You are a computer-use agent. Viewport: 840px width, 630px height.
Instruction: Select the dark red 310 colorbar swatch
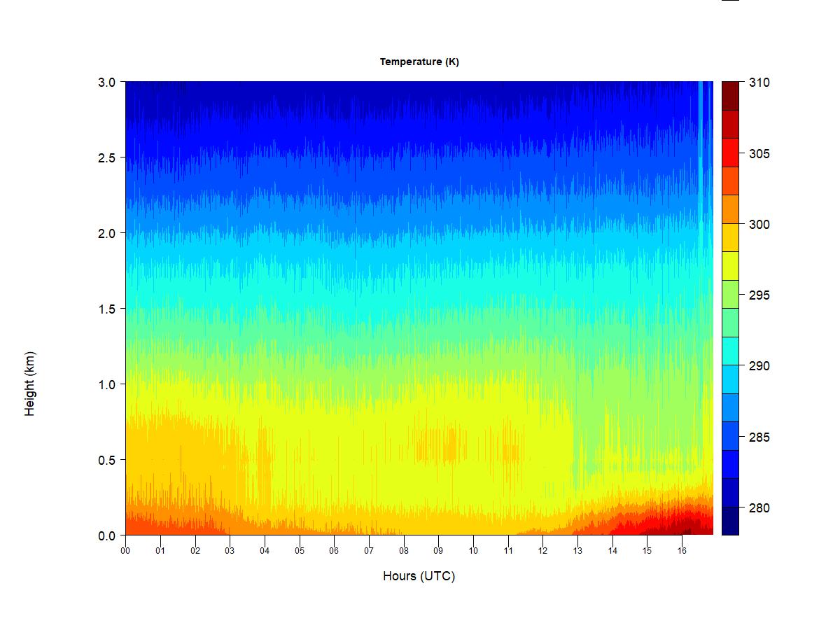pyautogui.click(x=730, y=96)
